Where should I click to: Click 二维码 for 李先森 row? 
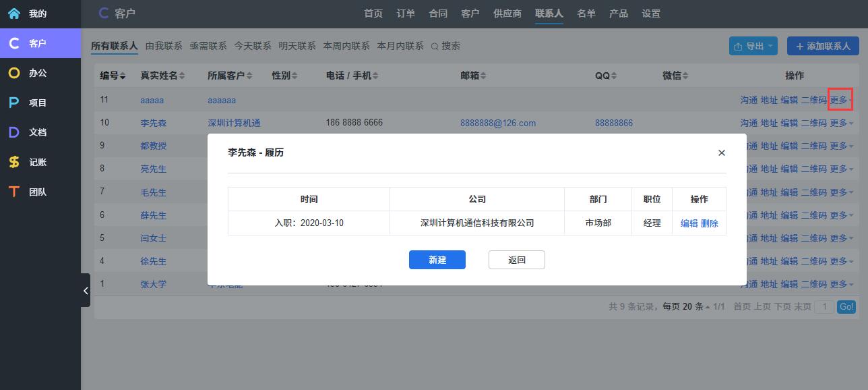(813, 123)
